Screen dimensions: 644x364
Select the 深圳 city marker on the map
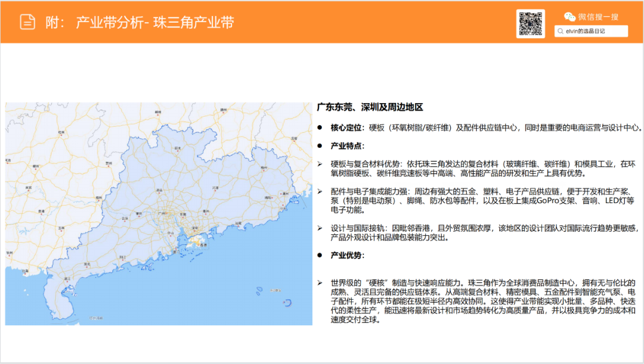196,228
